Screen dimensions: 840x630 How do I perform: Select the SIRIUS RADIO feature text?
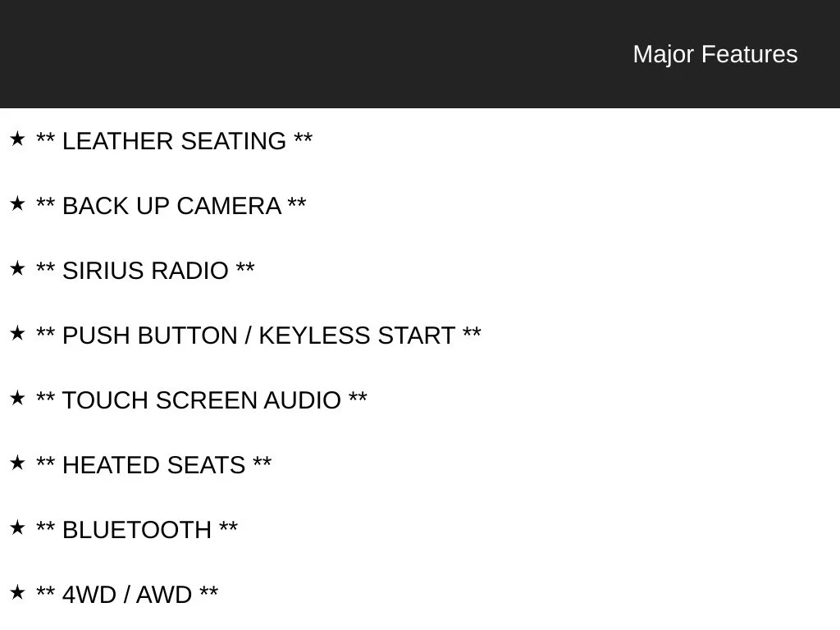145,271
